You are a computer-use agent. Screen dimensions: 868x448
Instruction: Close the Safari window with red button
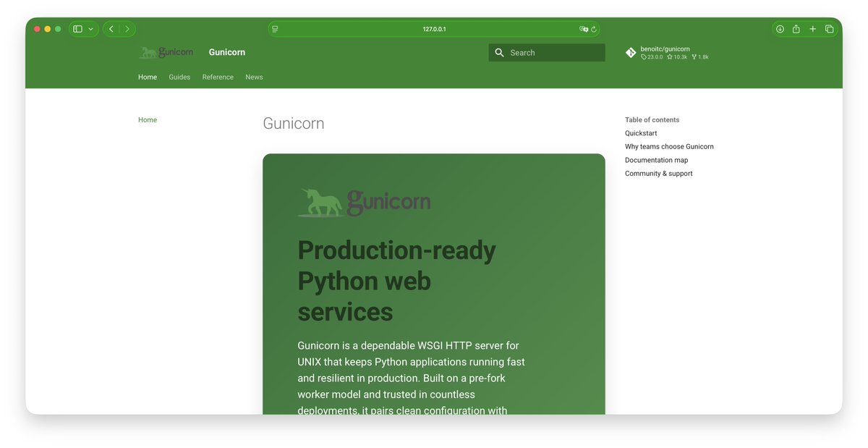click(x=38, y=29)
